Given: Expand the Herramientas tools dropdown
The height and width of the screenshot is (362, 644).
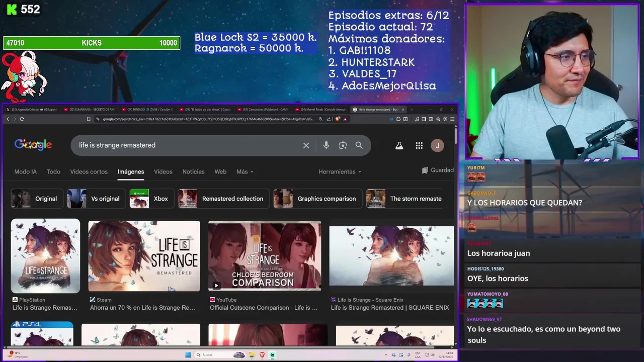Looking at the screenshot, I should click(x=340, y=172).
